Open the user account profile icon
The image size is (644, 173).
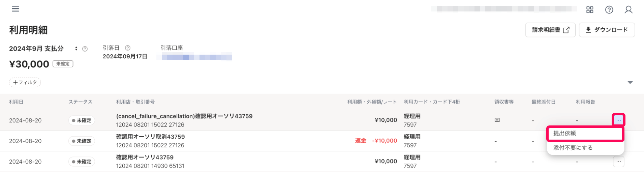tap(628, 10)
